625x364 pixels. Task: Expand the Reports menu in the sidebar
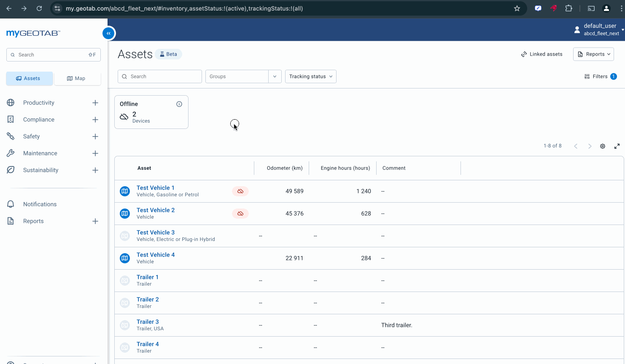[33, 221]
